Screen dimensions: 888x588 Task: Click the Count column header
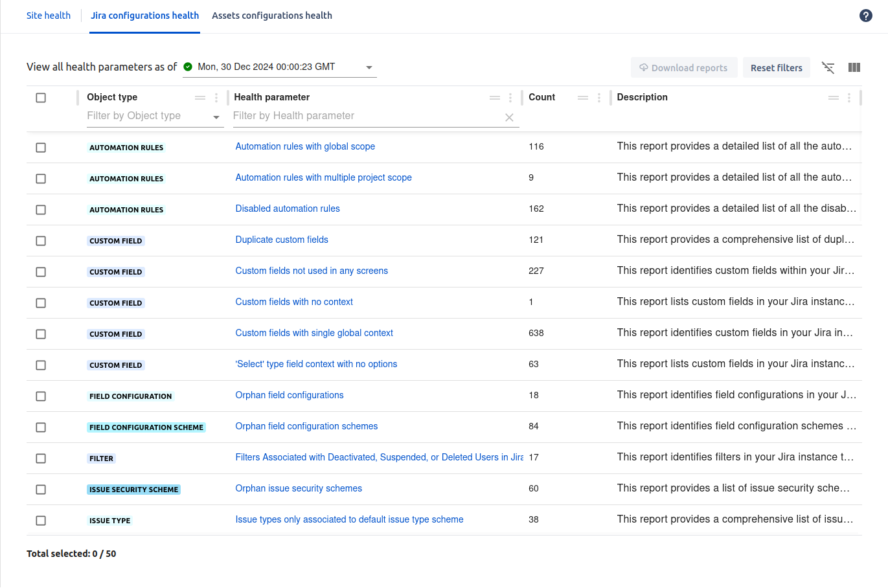[x=541, y=97]
